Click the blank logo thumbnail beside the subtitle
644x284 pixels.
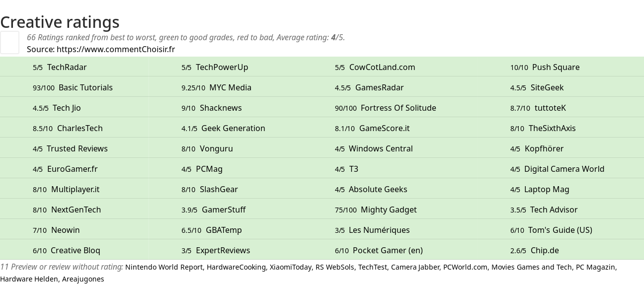tap(9, 42)
